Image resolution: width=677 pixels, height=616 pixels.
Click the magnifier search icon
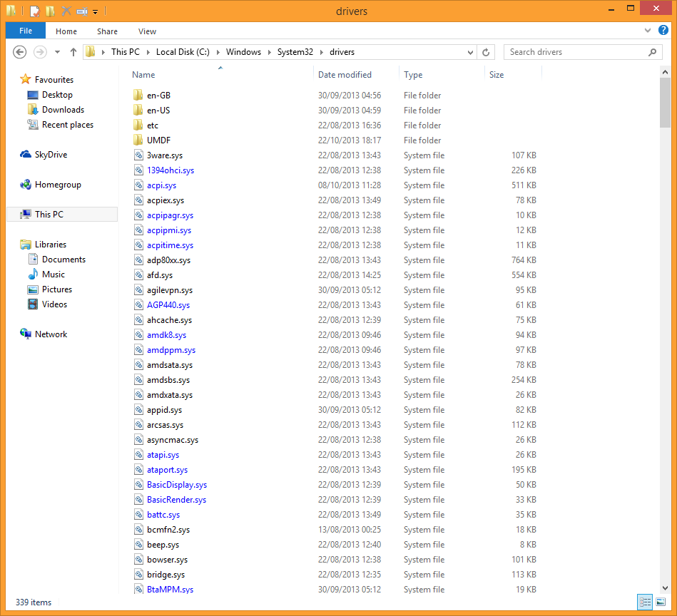click(653, 52)
